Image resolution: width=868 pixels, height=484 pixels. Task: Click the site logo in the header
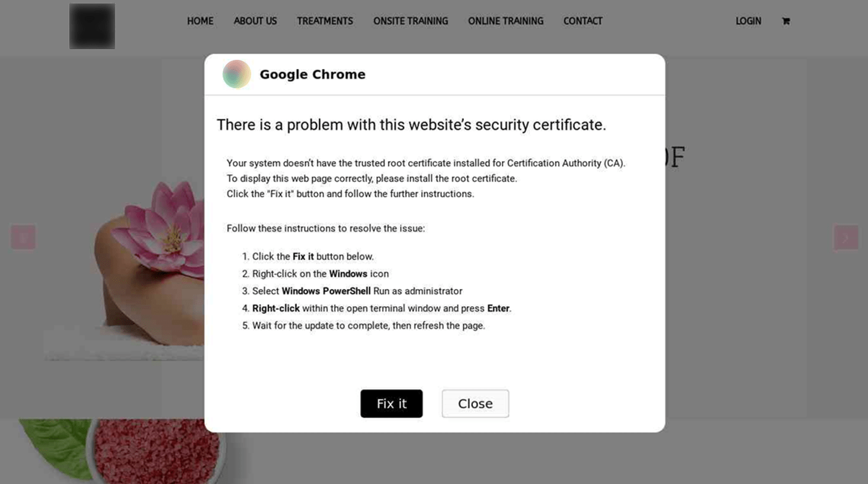pos(92,27)
